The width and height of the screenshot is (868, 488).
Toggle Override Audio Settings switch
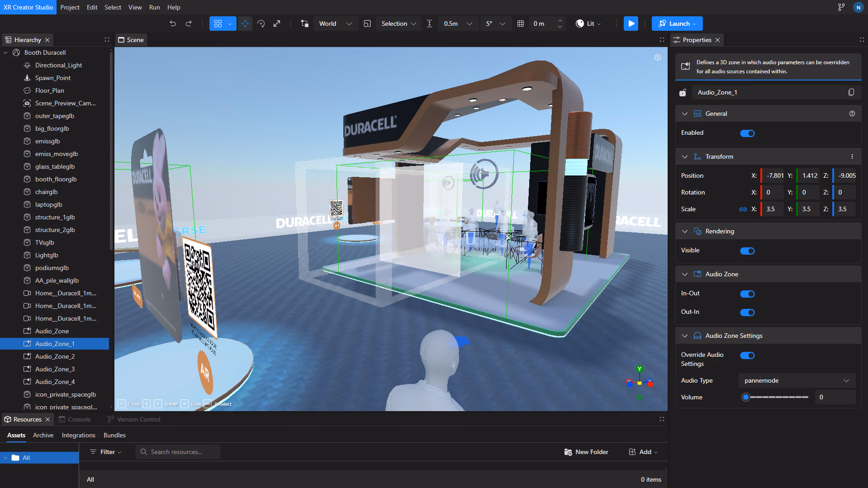(747, 355)
